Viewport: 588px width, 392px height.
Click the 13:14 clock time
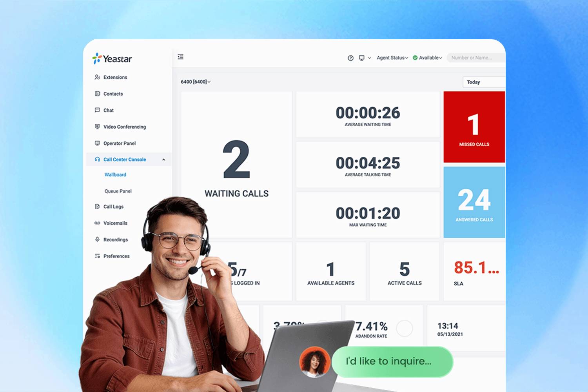point(448,326)
